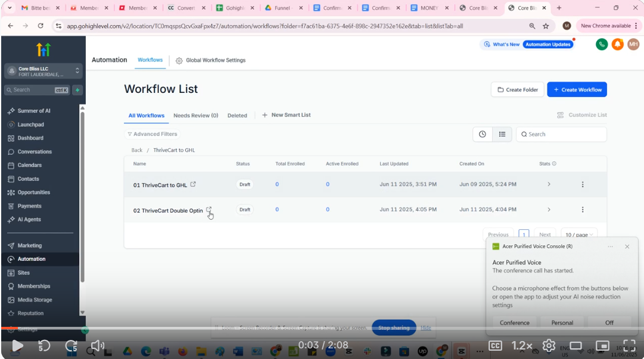Open Contacts in sidebar
644x359 pixels.
point(29,179)
